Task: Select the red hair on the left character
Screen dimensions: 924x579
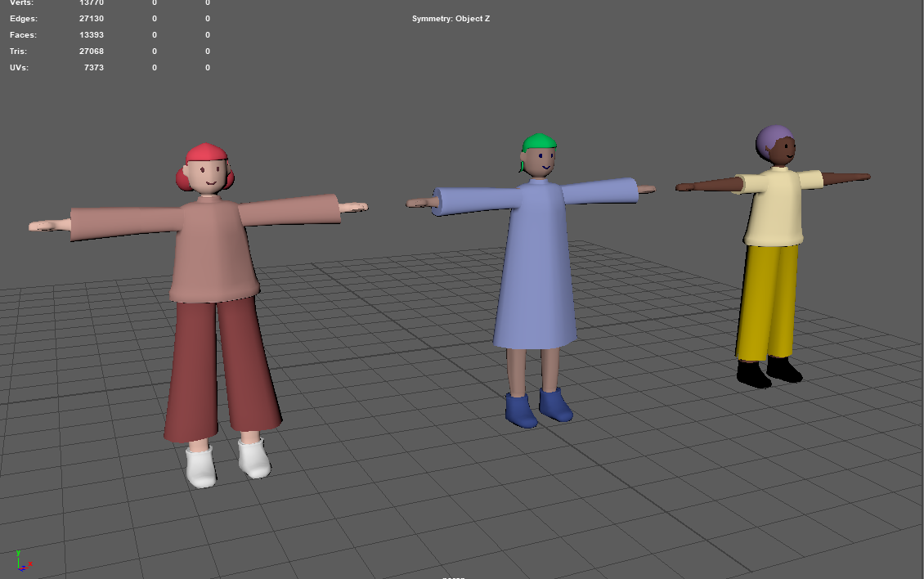Action: [206, 152]
